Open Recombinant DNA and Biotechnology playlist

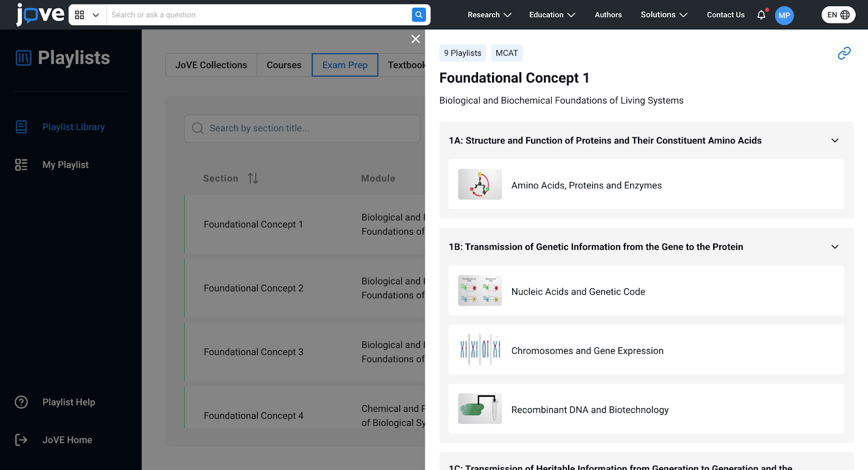coord(646,409)
